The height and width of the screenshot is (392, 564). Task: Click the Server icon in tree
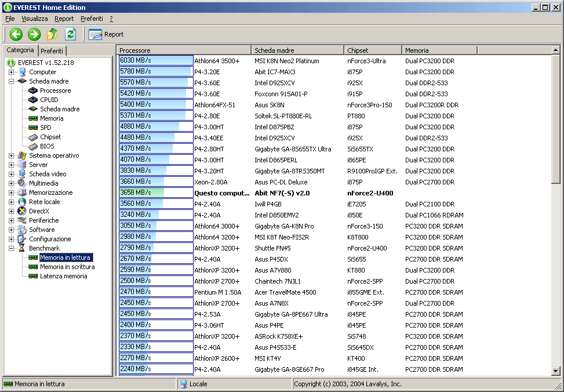22,165
